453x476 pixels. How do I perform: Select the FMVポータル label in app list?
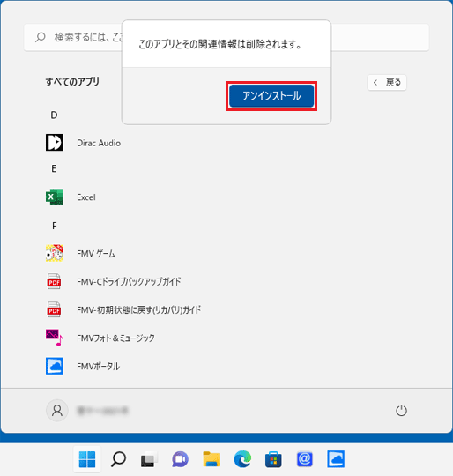tap(98, 367)
